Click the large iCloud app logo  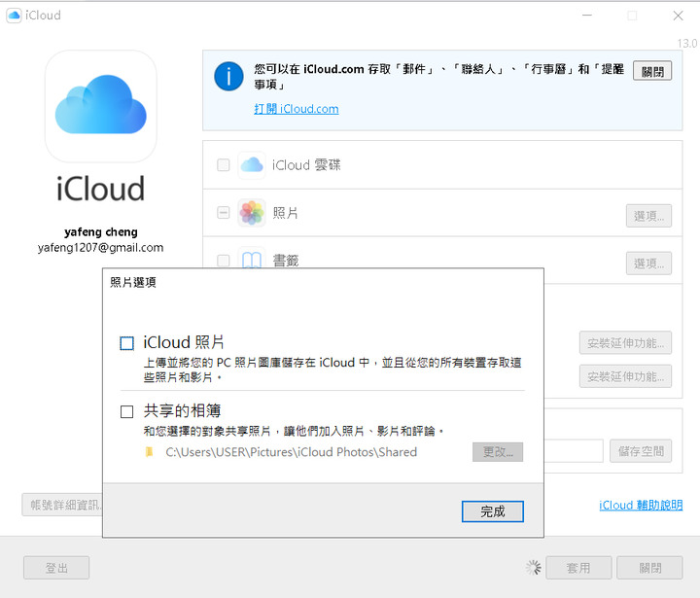101,106
